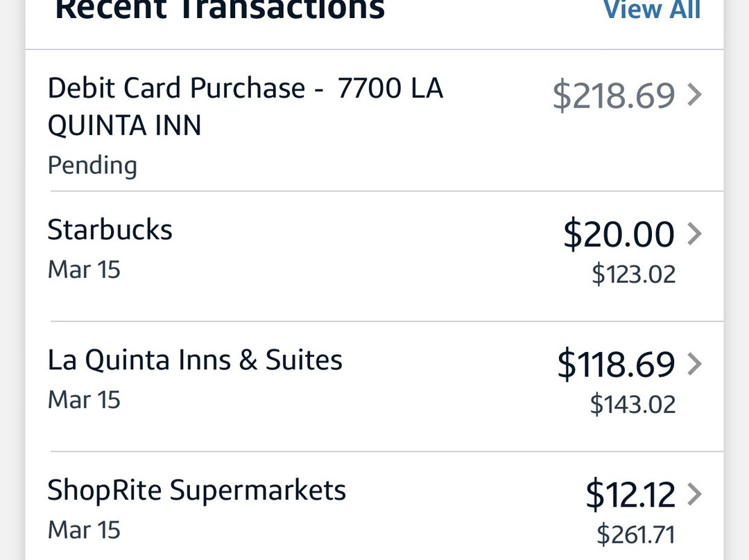Expand chevron next to $218.69

[x=694, y=96]
